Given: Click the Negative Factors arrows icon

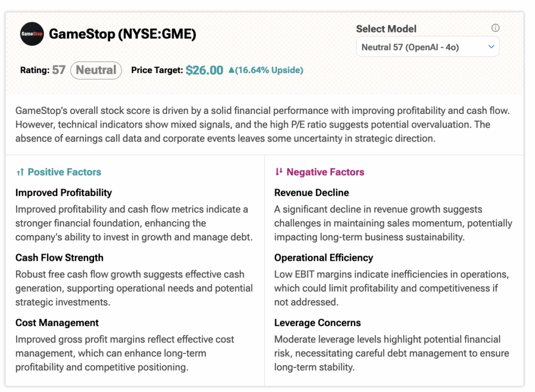Looking at the screenshot, I should point(278,172).
